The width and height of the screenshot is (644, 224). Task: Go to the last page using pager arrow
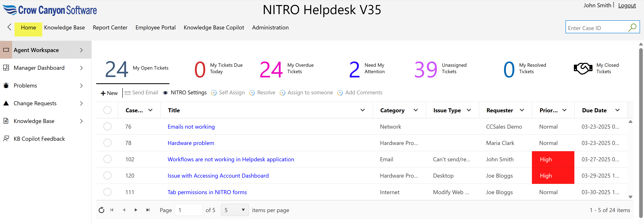click(x=148, y=210)
